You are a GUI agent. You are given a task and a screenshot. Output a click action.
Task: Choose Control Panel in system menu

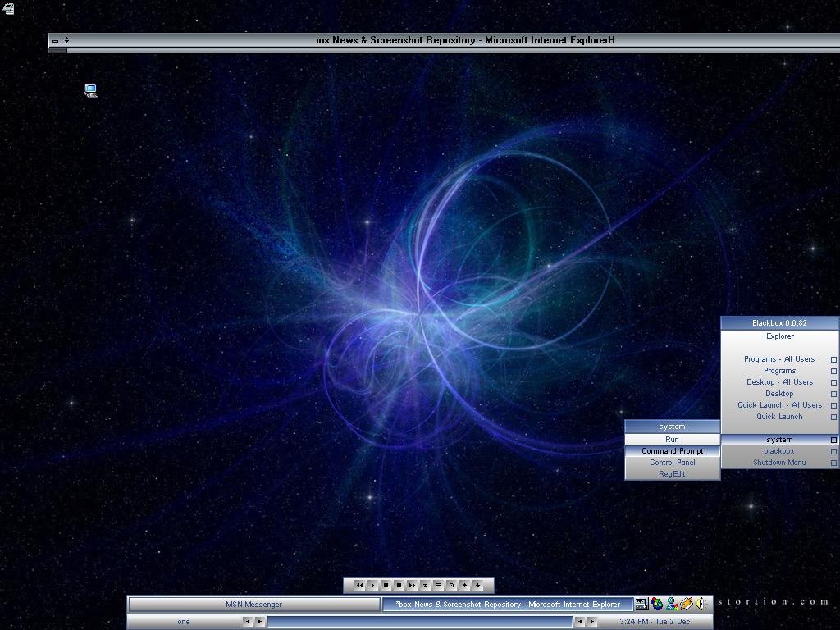(x=672, y=463)
